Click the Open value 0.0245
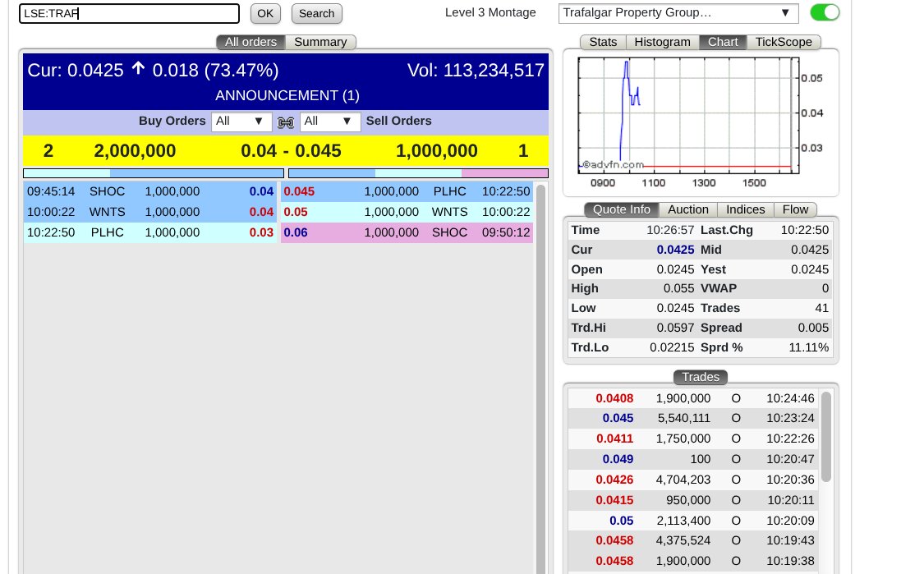Viewport: 924px width, 574px height. coord(675,269)
